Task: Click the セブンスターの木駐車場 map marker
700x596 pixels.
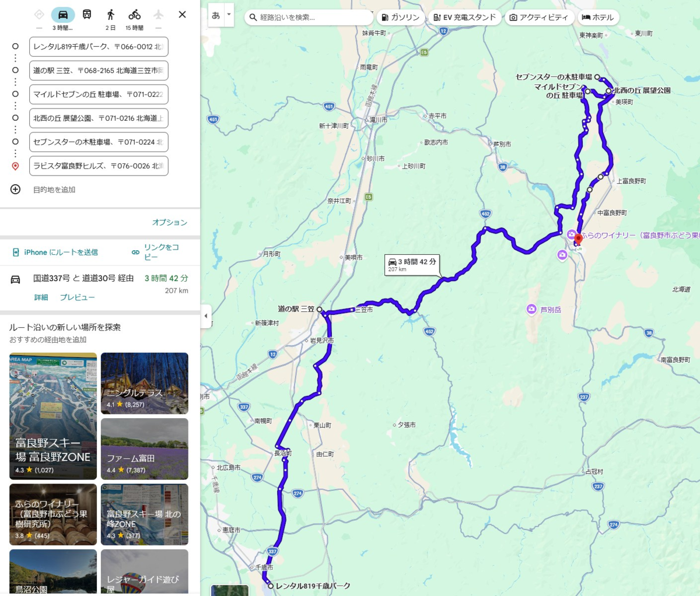Action: point(597,77)
